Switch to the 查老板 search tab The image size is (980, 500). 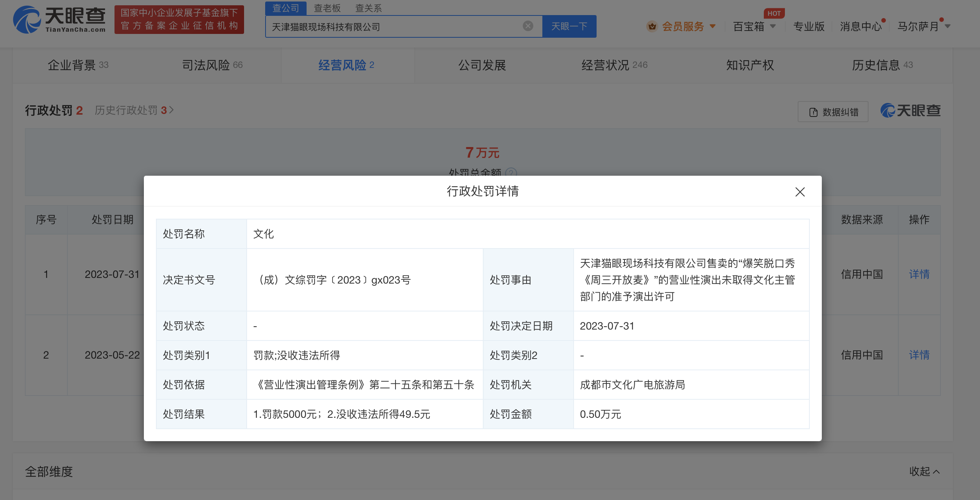point(327,8)
